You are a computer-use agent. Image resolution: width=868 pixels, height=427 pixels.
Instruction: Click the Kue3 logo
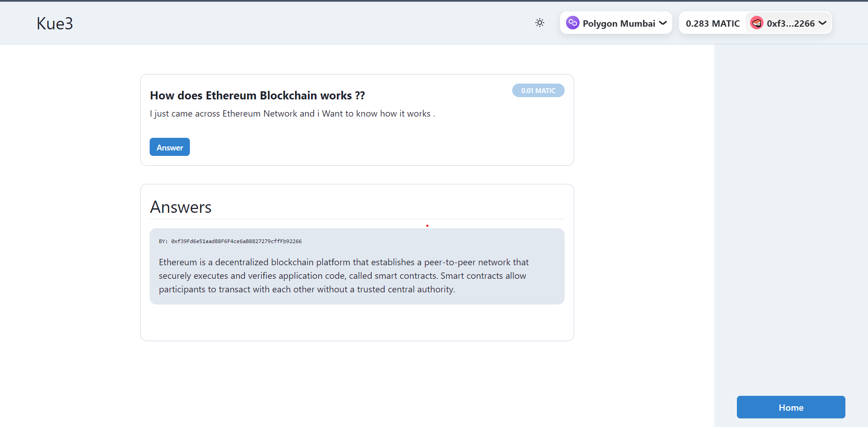(55, 23)
